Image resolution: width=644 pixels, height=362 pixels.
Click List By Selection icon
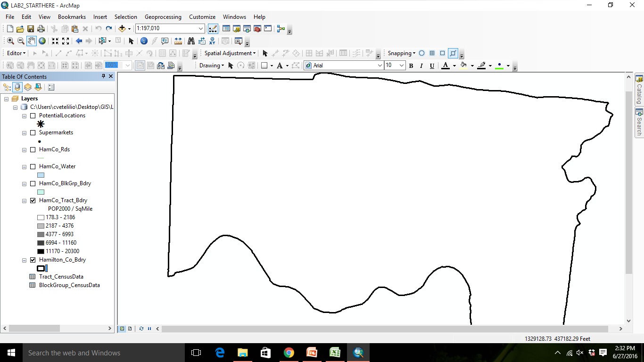38,87
